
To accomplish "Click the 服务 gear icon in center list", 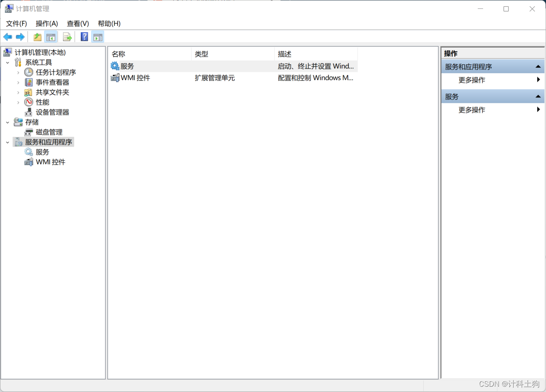I will [x=115, y=66].
